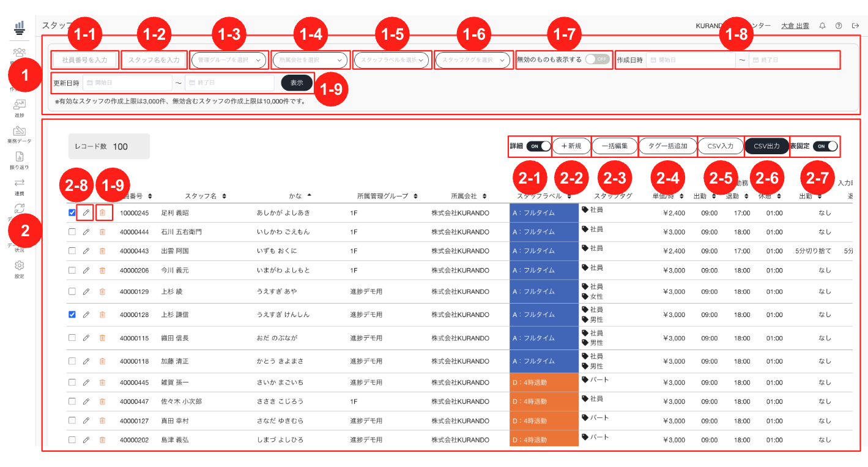Click the black 表示 button
The width and height of the screenshot is (868, 467).
[297, 83]
